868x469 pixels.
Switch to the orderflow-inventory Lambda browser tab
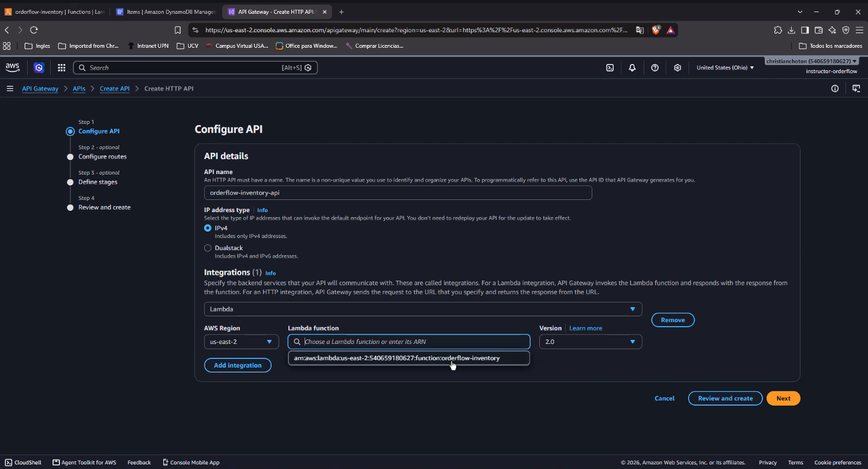[54, 12]
